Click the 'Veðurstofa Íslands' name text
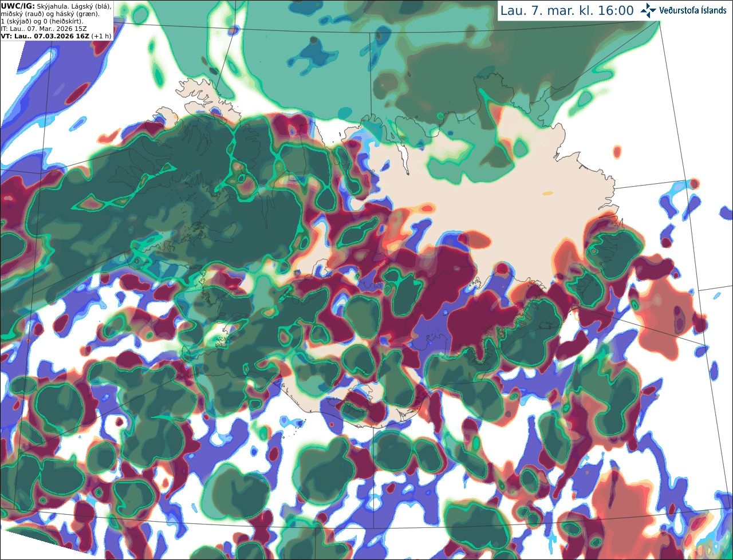 click(x=692, y=10)
